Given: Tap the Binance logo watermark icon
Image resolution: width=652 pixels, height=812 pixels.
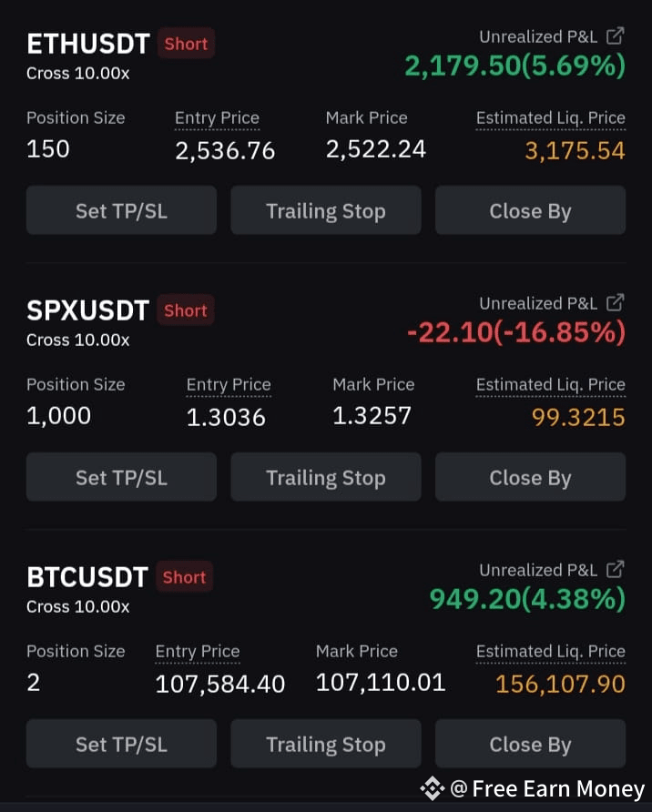Looking at the screenshot, I should [432, 788].
